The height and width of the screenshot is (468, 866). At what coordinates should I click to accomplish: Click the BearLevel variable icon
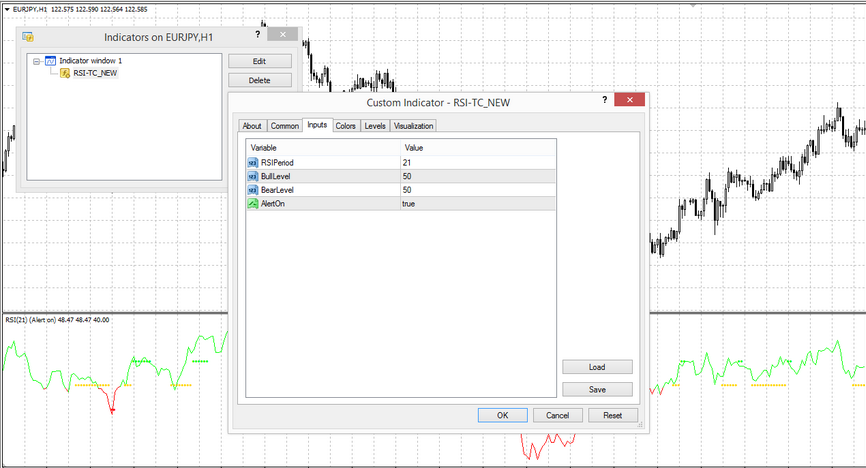tap(252, 190)
